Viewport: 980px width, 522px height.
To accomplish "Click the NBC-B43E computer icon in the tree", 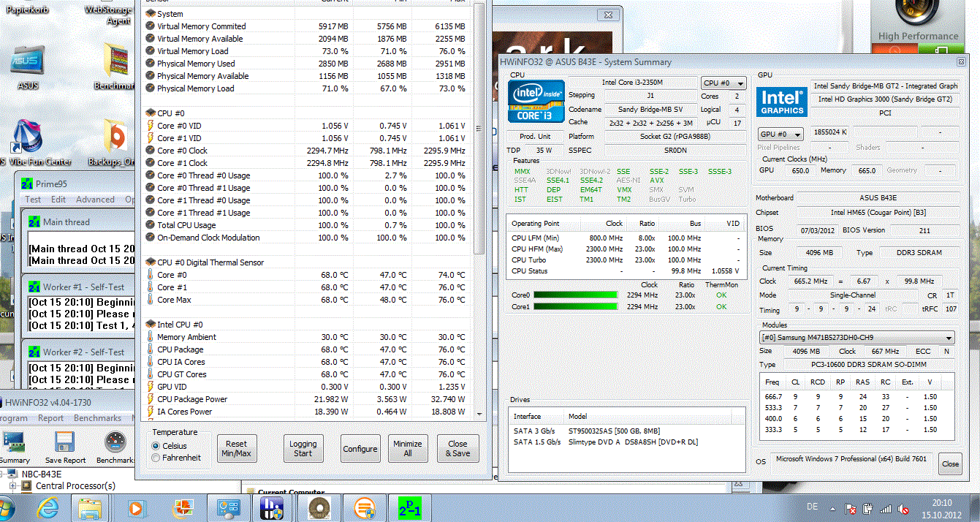I will click(x=12, y=474).
